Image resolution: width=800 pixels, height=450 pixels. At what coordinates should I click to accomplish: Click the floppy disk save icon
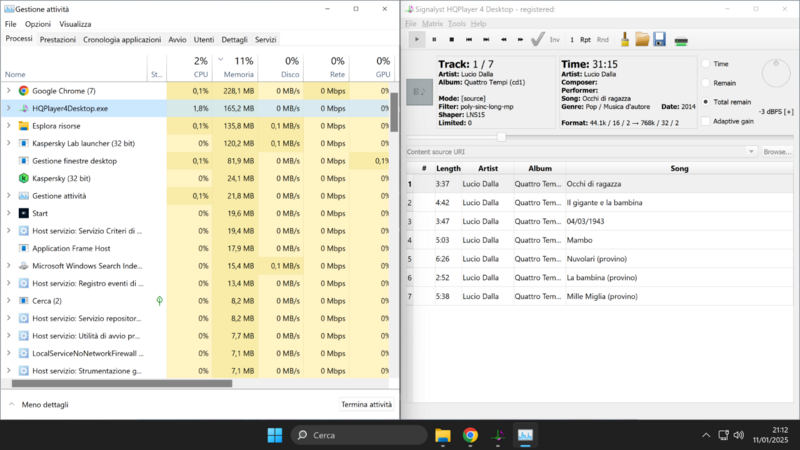tap(660, 40)
